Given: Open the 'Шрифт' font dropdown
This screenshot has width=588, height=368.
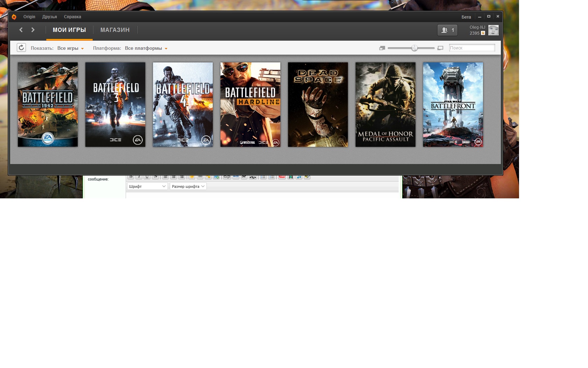Looking at the screenshot, I should [147, 186].
